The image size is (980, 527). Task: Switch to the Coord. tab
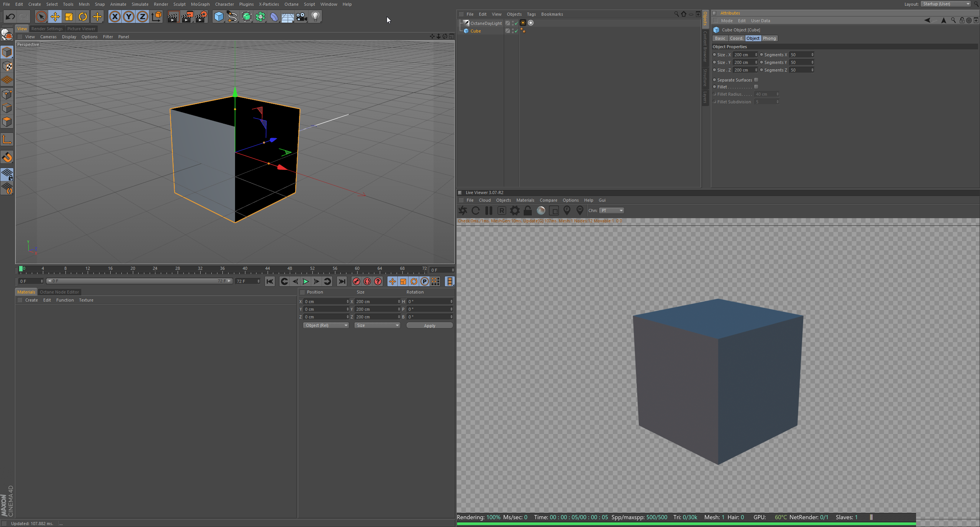tap(736, 38)
